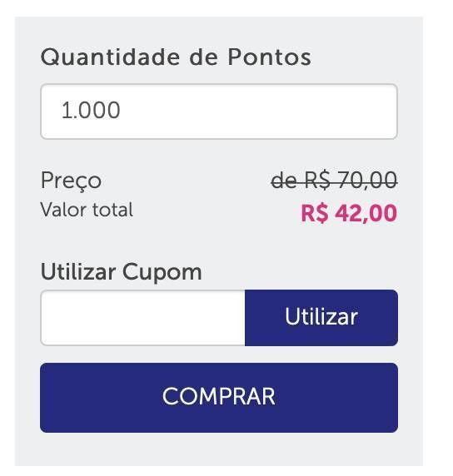Click the word "Quantidade" in the top heading

[x=110, y=57]
